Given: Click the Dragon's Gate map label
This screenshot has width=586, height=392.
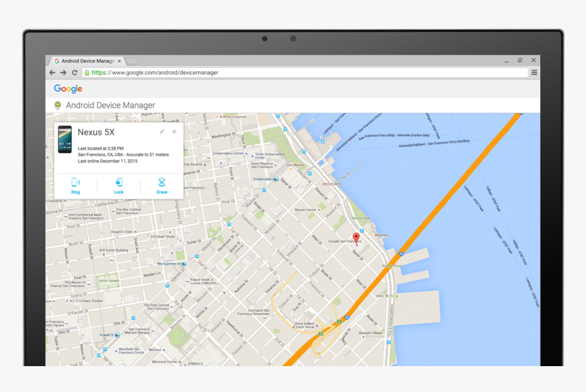Looking at the screenshot, I should (x=122, y=232).
